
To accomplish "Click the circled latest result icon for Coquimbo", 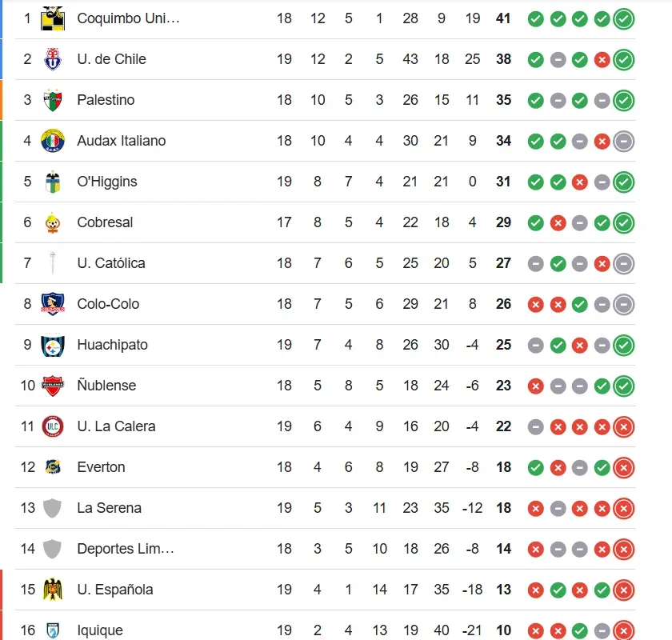I will (x=624, y=18).
